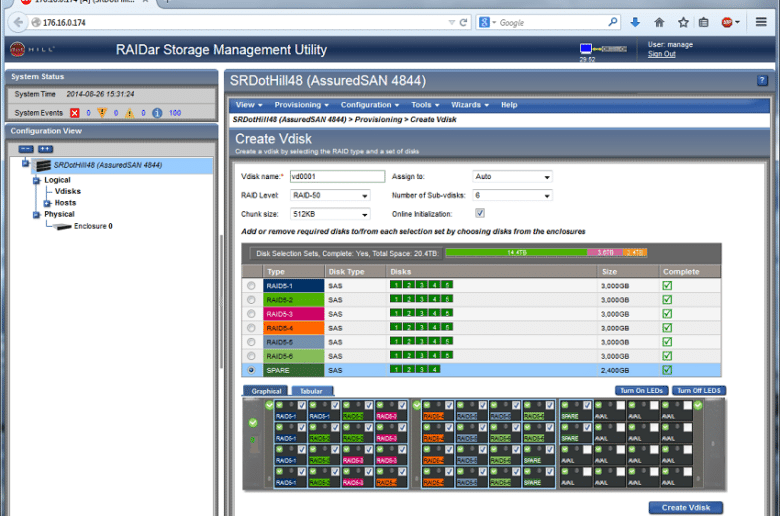The height and width of the screenshot is (516, 780).
Task: Bookmark this page with the star icon
Action: coord(683,22)
